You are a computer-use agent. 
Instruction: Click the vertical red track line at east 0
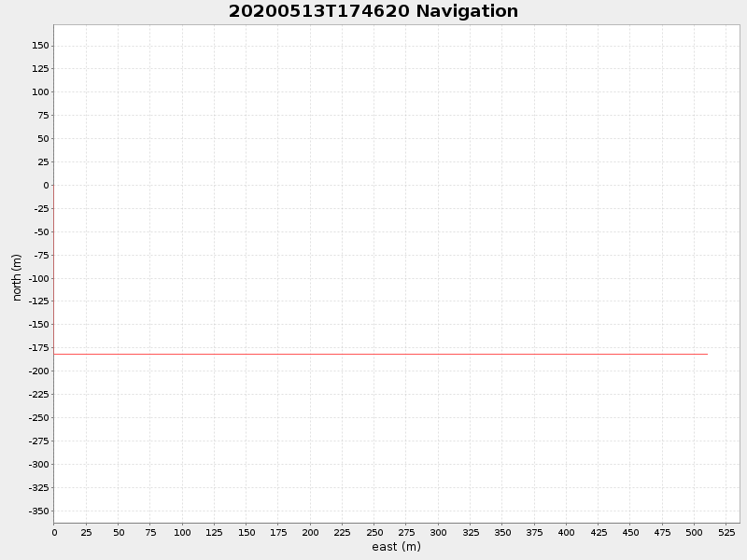[x=54, y=270]
